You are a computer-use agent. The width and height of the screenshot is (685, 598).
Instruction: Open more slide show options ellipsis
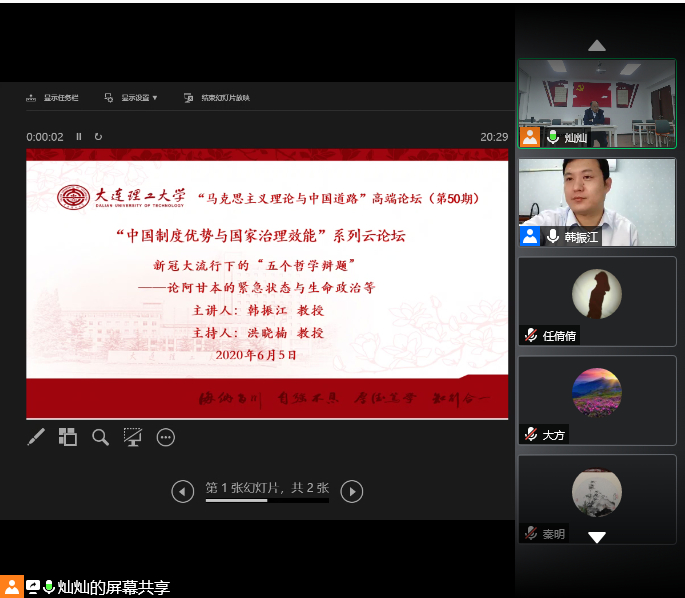[166, 437]
